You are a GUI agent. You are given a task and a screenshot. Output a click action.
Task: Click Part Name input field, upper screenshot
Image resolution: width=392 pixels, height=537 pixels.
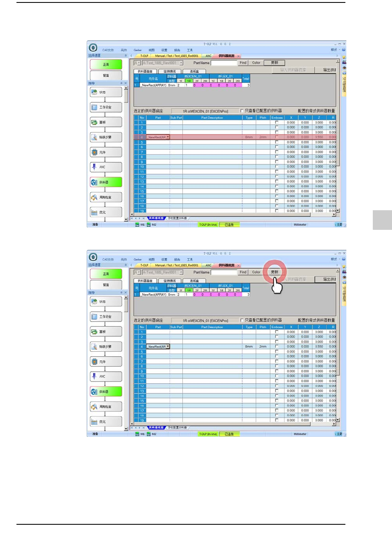pyautogui.click(x=224, y=63)
